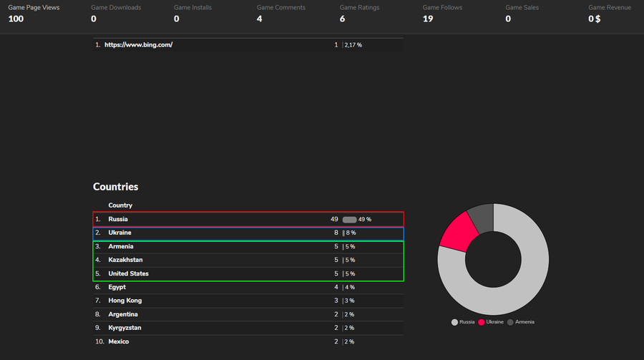Click the Kyrgyzstan country row
644x360 pixels.
coord(248,328)
